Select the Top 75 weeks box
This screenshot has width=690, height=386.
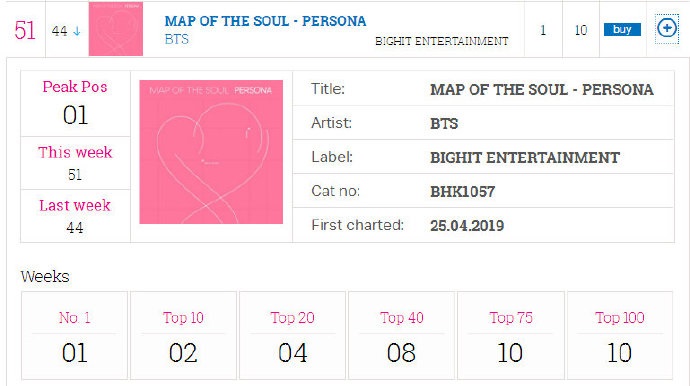(x=510, y=335)
